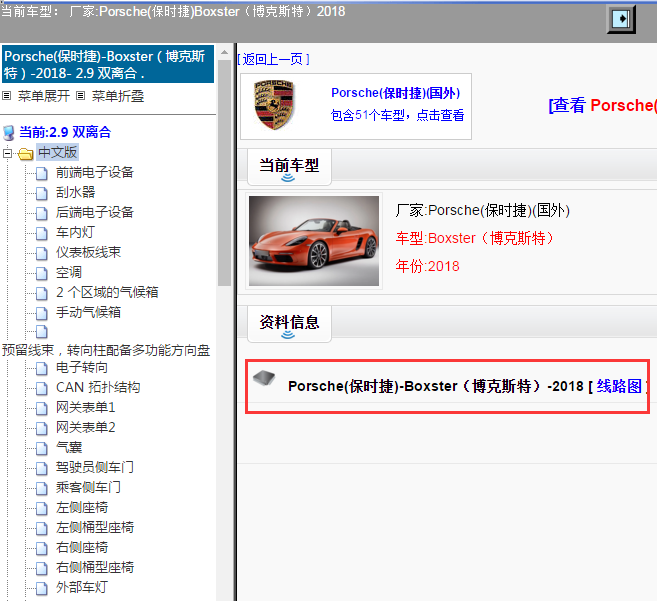The height and width of the screenshot is (601, 657).
Task: Collapse the 中文版 tree node
Action: [7, 153]
